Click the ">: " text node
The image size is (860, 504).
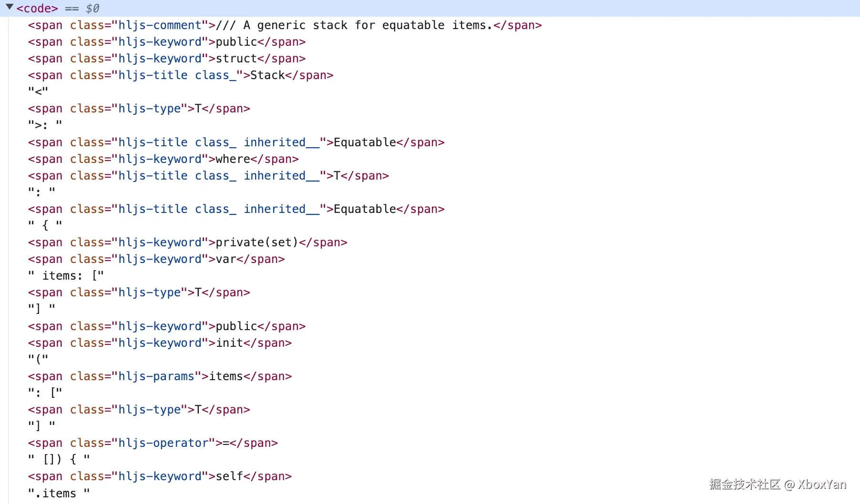[45, 125]
